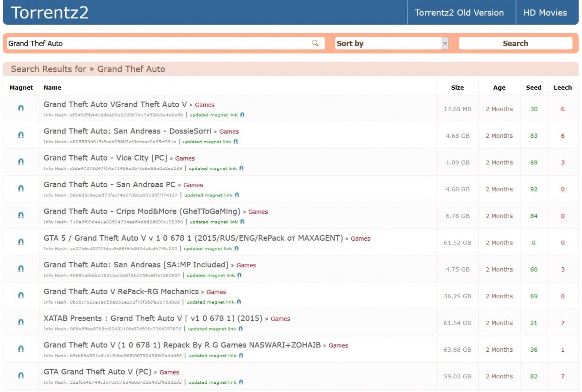Click size value 61.52 GB

coord(457,243)
